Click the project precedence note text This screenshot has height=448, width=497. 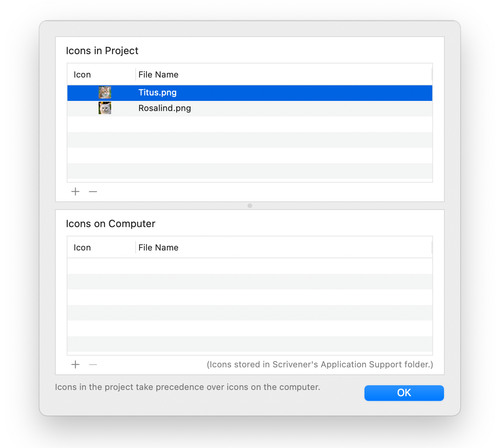coord(187,387)
